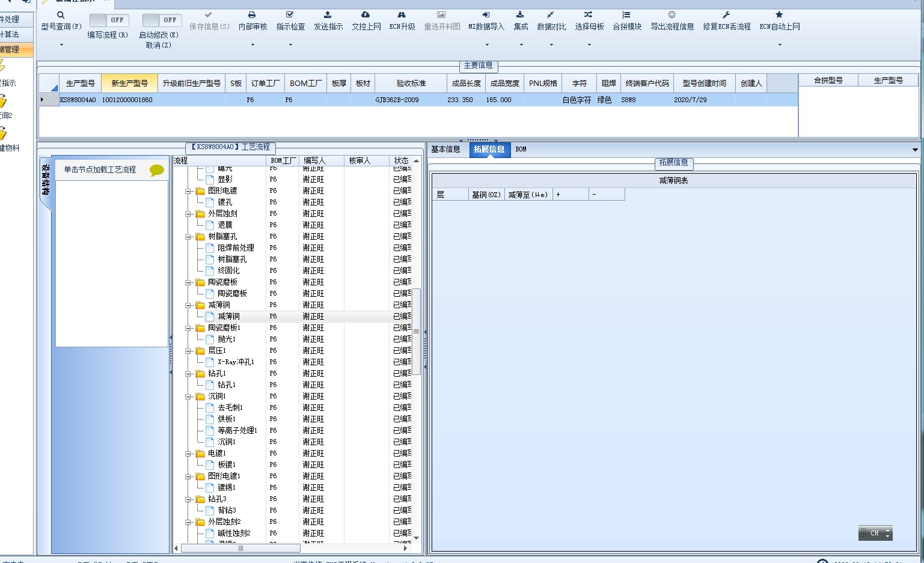Image resolution: width=924 pixels, height=563 pixels.
Task: Click the 合拼型号 column header
Action: click(x=828, y=81)
